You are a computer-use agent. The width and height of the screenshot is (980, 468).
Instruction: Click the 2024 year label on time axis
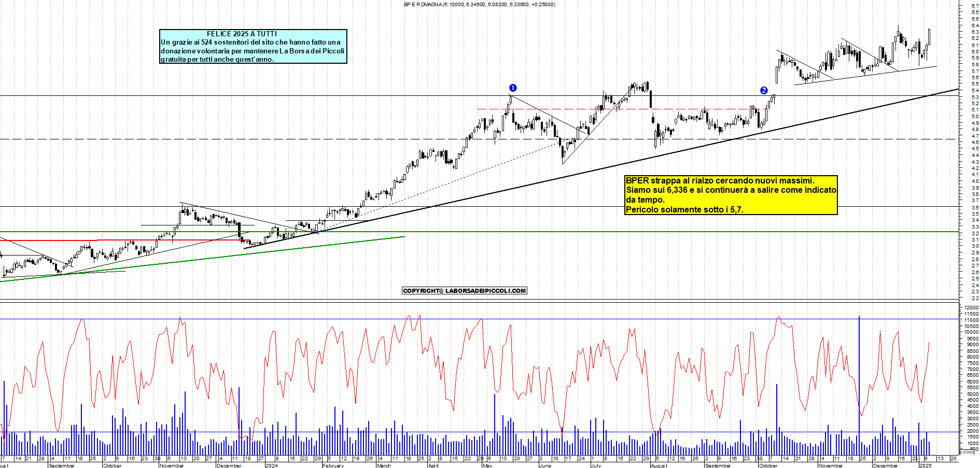(271, 465)
